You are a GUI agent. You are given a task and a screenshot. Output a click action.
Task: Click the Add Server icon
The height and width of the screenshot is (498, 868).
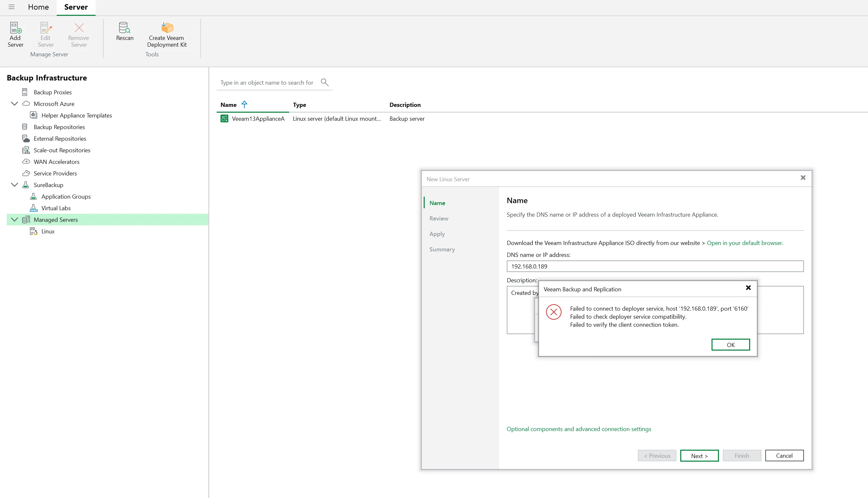coord(15,28)
